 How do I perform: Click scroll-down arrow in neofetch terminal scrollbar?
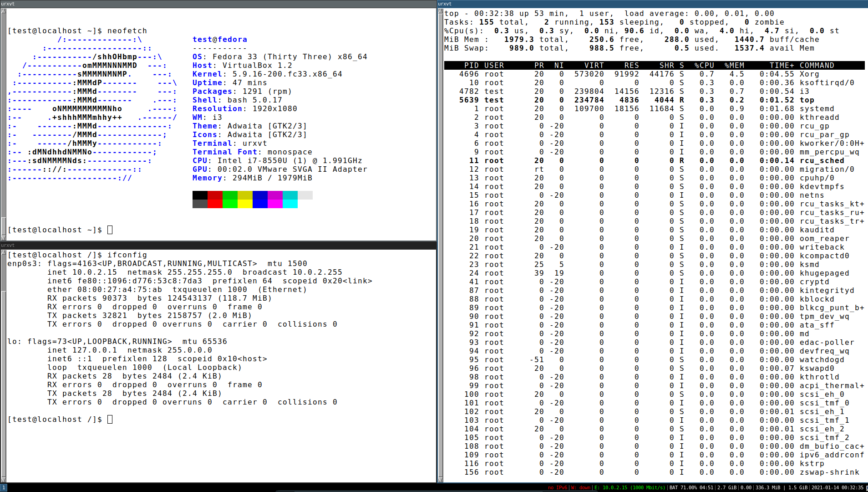(x=3, y=237)
